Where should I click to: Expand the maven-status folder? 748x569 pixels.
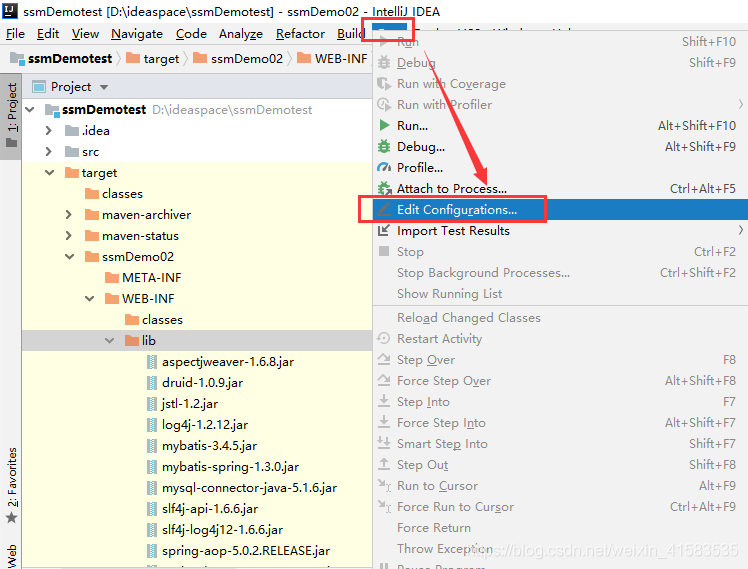pos(68,236)
